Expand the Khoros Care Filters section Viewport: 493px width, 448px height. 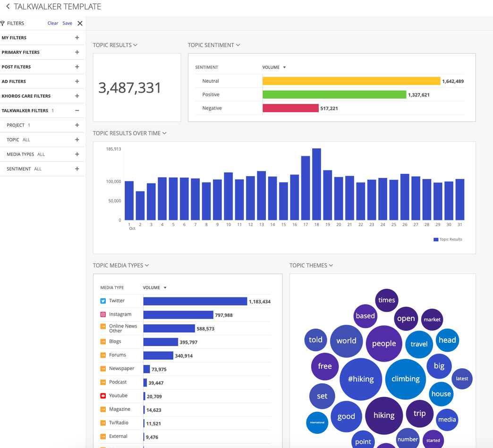[77, 96]
